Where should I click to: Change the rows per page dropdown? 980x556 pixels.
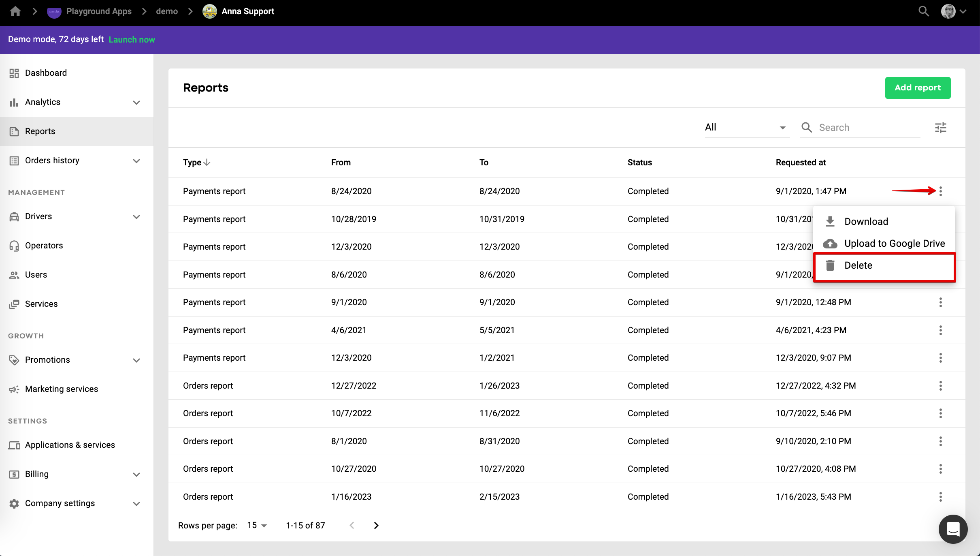click(257, 526)
